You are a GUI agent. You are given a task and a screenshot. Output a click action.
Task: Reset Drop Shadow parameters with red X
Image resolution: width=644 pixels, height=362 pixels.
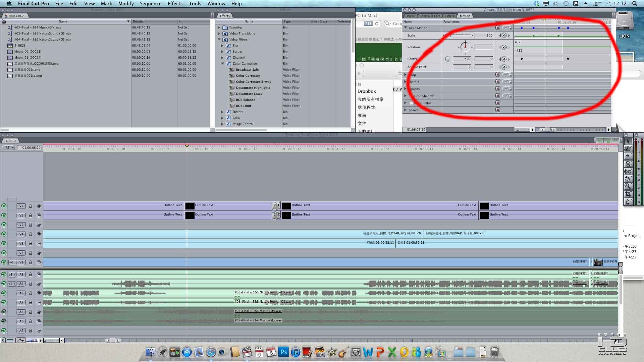click(x=498, y=96)
